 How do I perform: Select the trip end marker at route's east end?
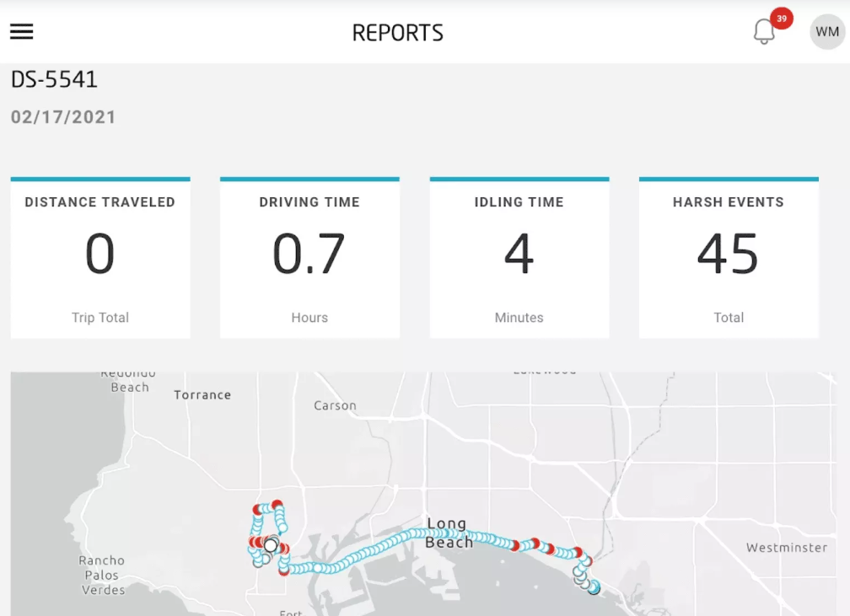[594, 588]
